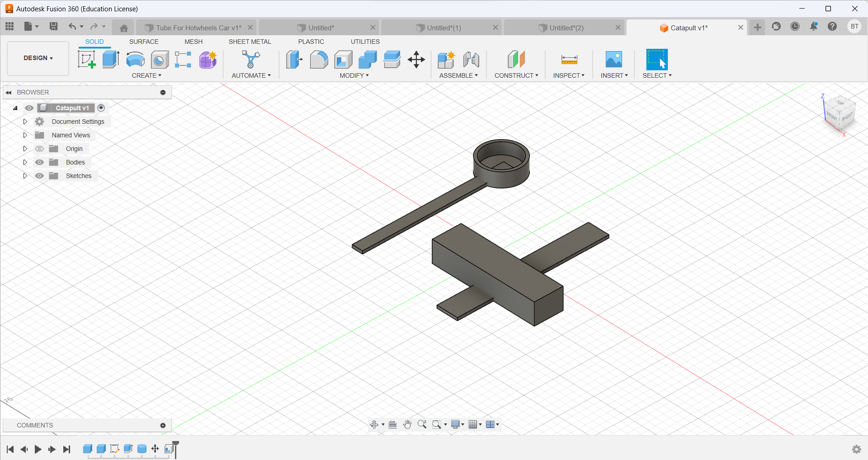Activate the Move/Copy tool in Modify
This screenshot has height=460, width=868.
tap(416, 59)
